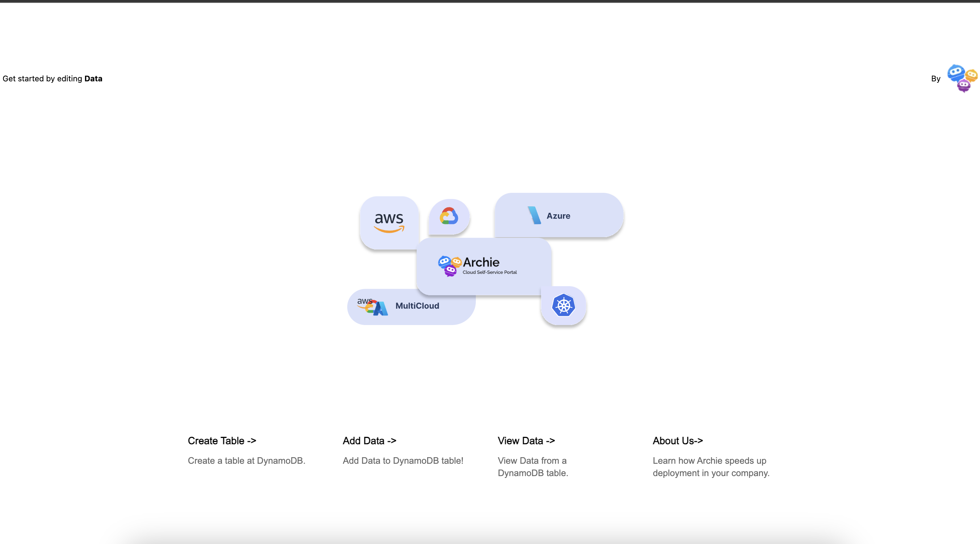Click the Kubernetes wheel icon
Image resolution: width=980 pixels, height=544 pixels.
click(563, 305)
